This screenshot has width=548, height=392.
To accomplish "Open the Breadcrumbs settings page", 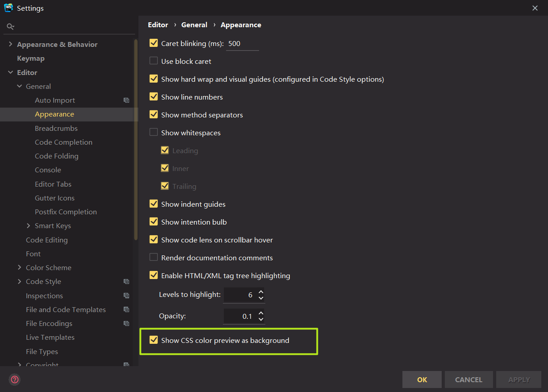I will (x=56, y=128).
